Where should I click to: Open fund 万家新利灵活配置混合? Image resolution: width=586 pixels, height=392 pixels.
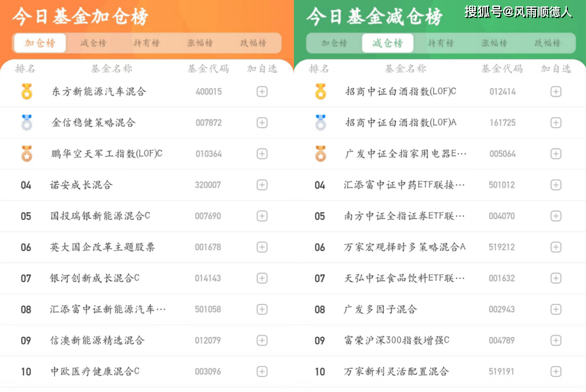tap(396, 372)
